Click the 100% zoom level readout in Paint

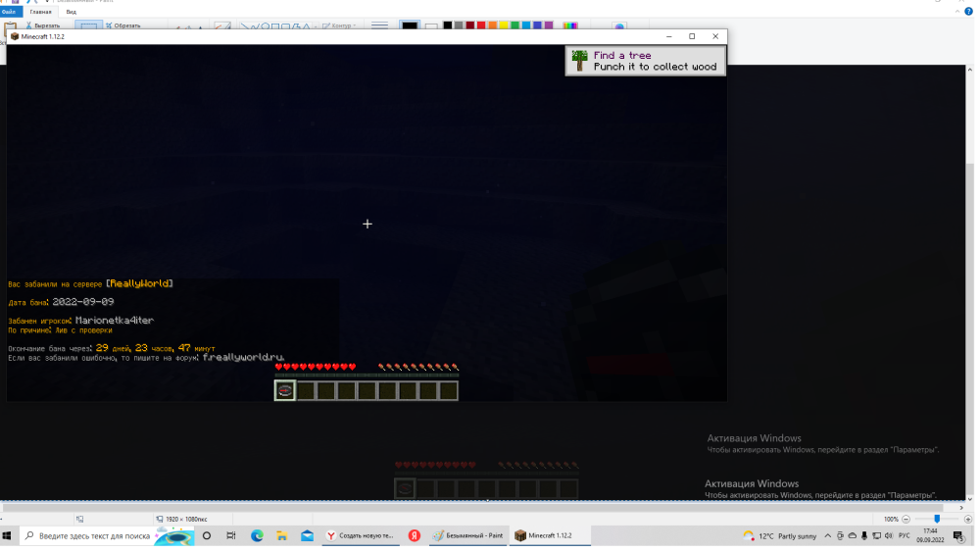pos(891,519)
